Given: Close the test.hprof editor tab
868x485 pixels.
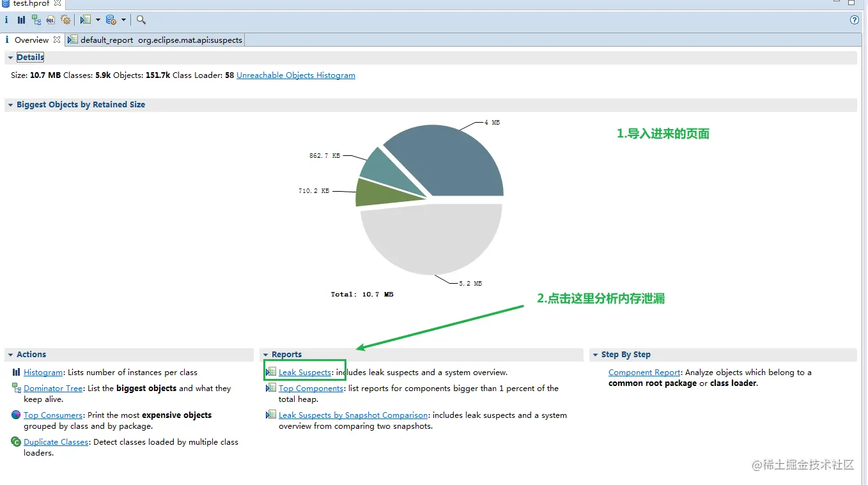Looking at the screenshot, I should tap(58, 3).
